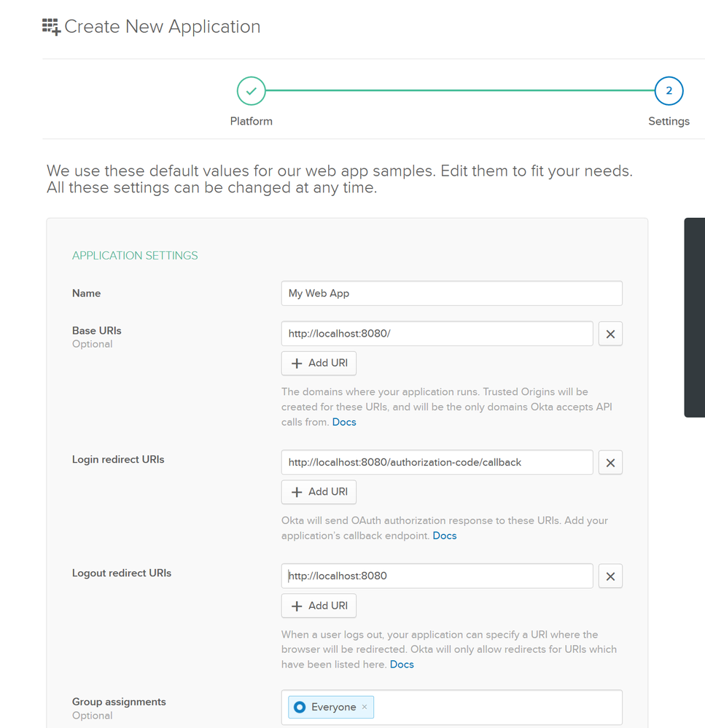Remove the Login redirect URI entry
The width and height of the screenshot is (705, 728).
point(610,463)
